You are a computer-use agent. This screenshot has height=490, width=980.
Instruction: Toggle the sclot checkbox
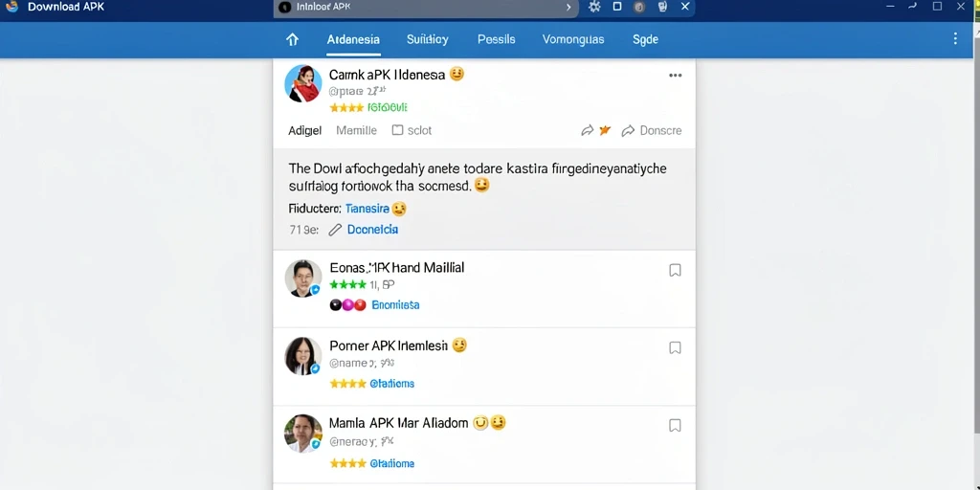[x=397, y=130]
